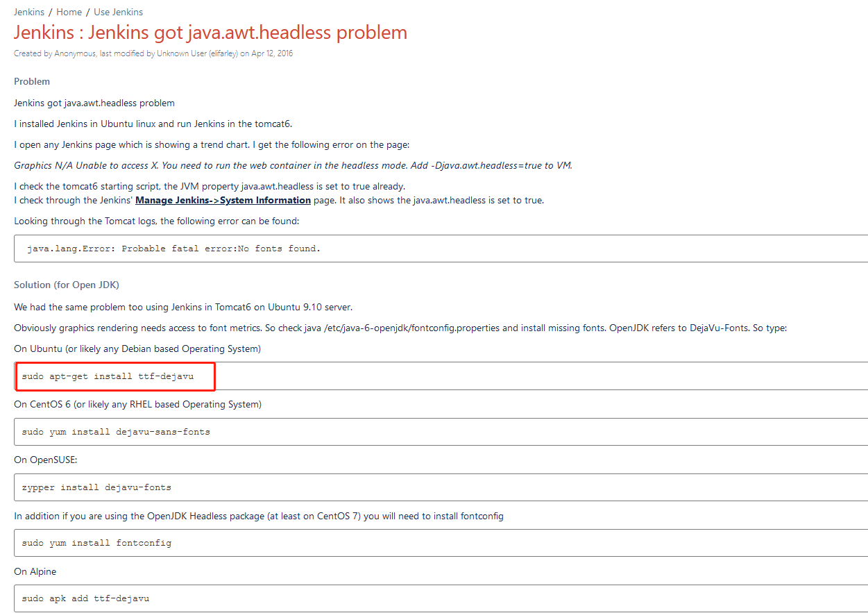This screenshot has width=868, height=613.
Task: Open the Use Jenkins breadcrumb
Action: [x=119, y=12]
